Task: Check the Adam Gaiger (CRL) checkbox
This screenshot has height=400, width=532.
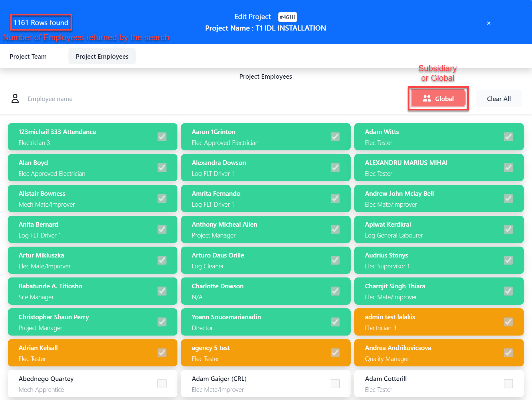Action: click(335, 384)
